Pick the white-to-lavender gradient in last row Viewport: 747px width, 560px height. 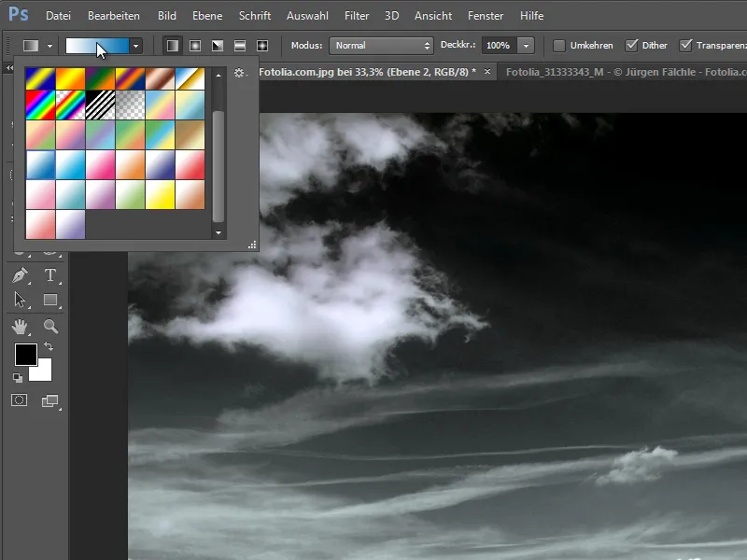pyautogui.click(x=71, y=225)
